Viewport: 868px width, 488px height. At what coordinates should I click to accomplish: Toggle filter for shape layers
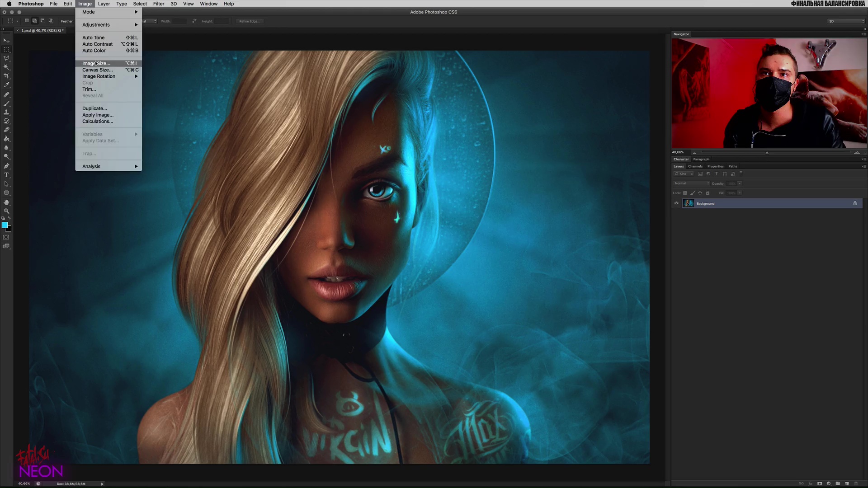(725, 174)
